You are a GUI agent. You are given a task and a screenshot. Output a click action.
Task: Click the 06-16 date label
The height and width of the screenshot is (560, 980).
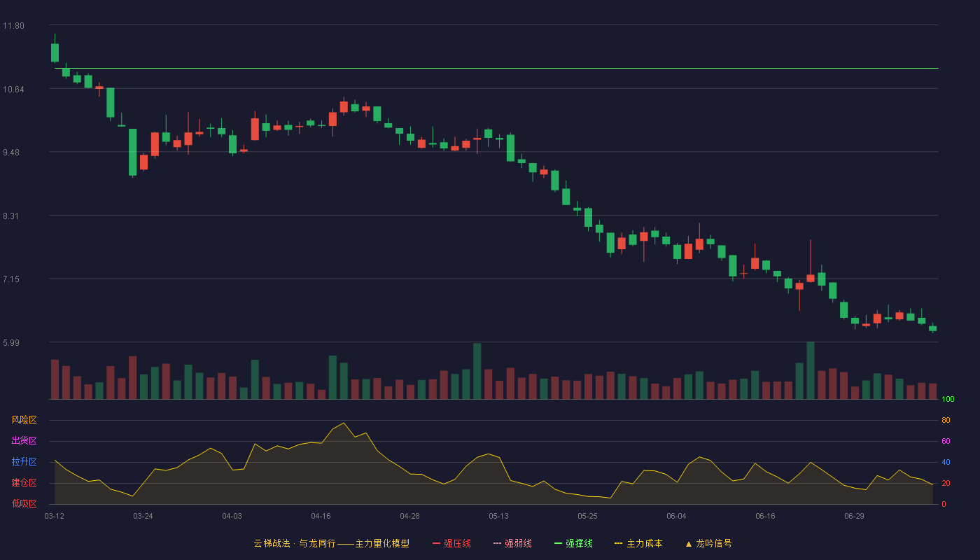(x=765, y=516)
